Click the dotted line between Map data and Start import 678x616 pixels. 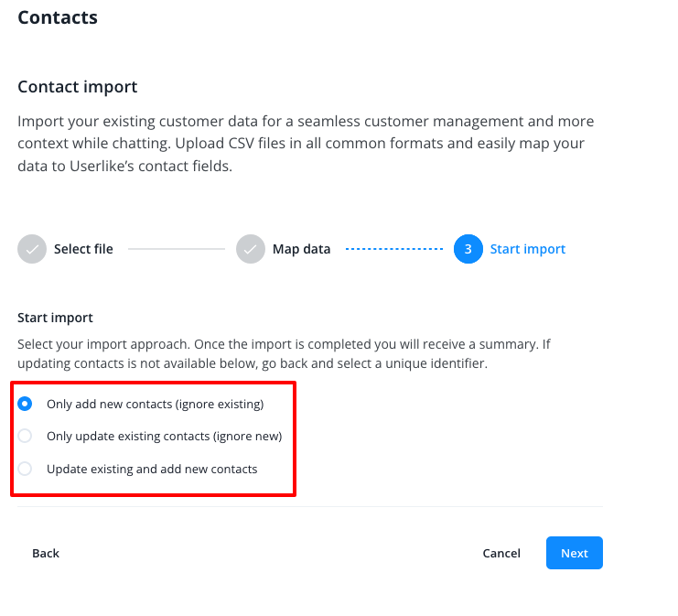[394, 249]
